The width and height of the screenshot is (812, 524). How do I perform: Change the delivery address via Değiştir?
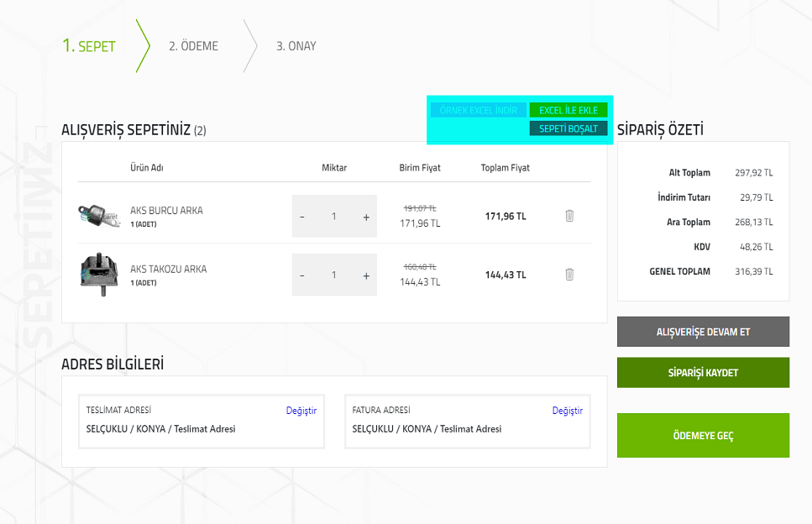tap(301, 411)
